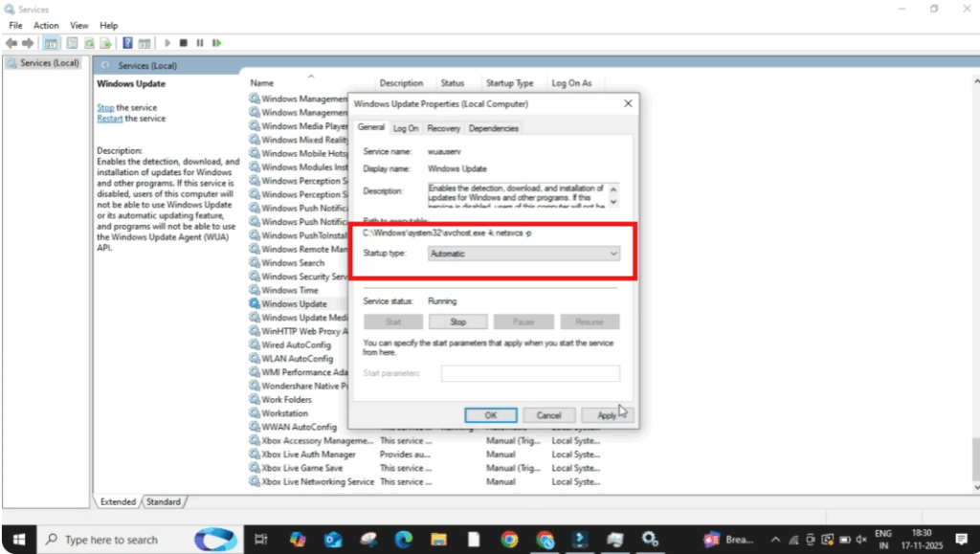Screen dimensions: 980x554
Task: Click the blue Help toolbar icon
Action: click(x=127, y=43)
